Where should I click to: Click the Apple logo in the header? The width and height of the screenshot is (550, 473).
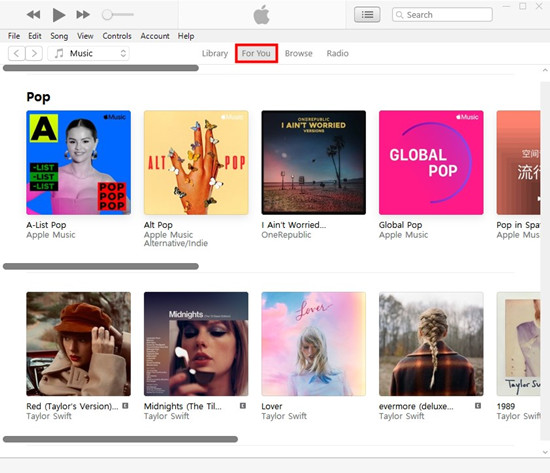point(261,15)
